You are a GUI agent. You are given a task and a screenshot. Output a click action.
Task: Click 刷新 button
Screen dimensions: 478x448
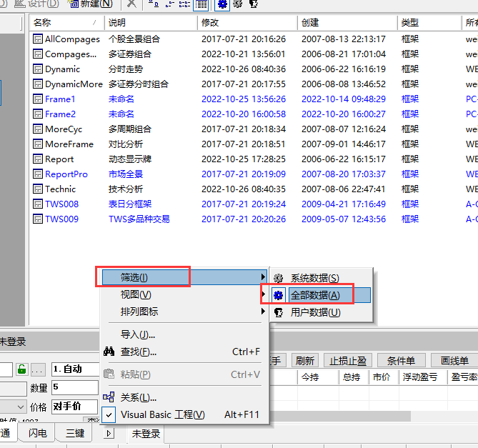(305, 361)
